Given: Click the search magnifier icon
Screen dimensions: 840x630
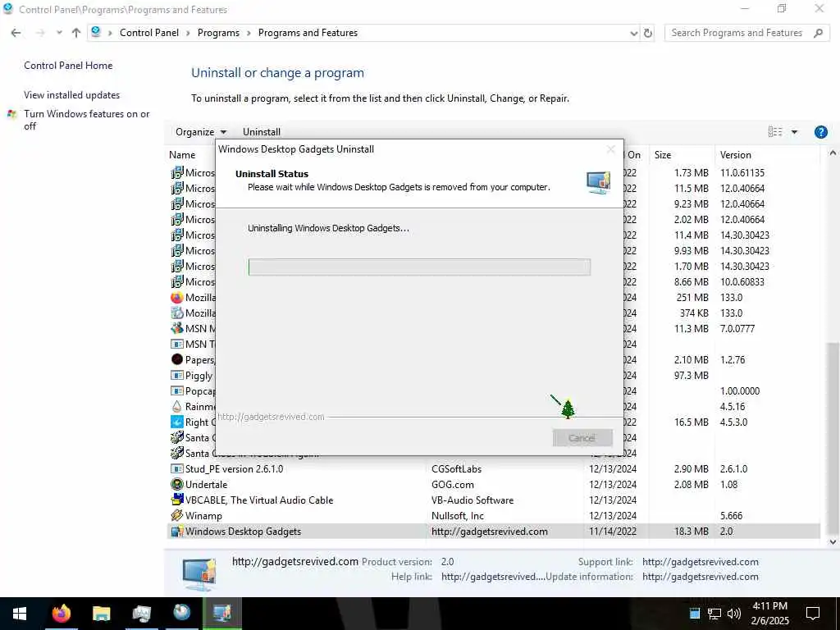Looking at the screenshot, I should [818, 33].
